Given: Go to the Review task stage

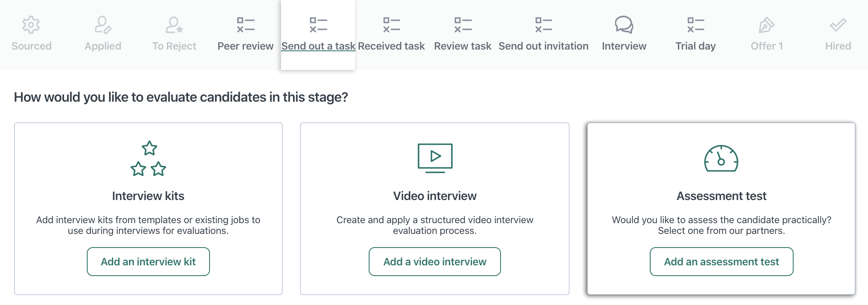Looking at the screenshot, I should click(x=463, y=46).
